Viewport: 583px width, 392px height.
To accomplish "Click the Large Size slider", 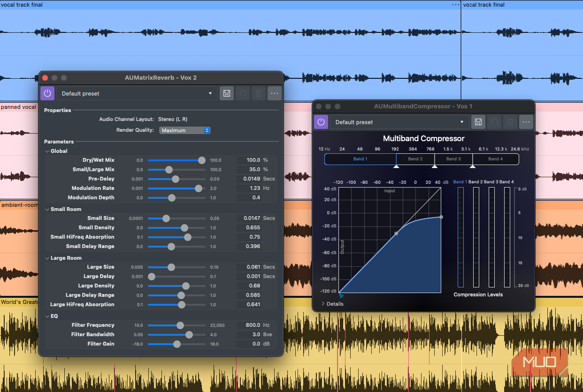I will [176, 267].
